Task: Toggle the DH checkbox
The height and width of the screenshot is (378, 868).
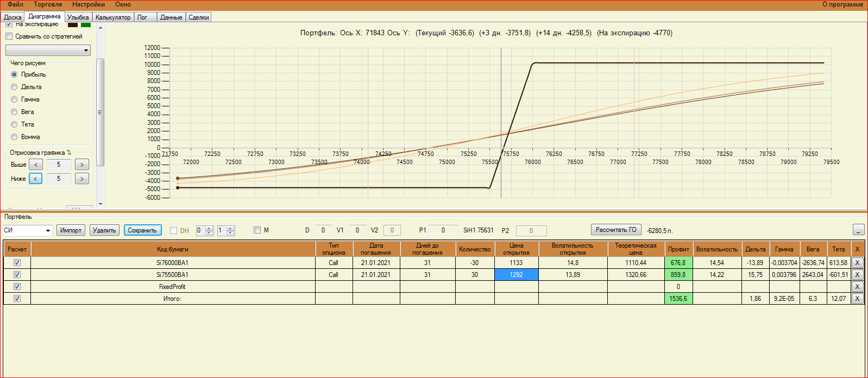Action: pos(174,231)
